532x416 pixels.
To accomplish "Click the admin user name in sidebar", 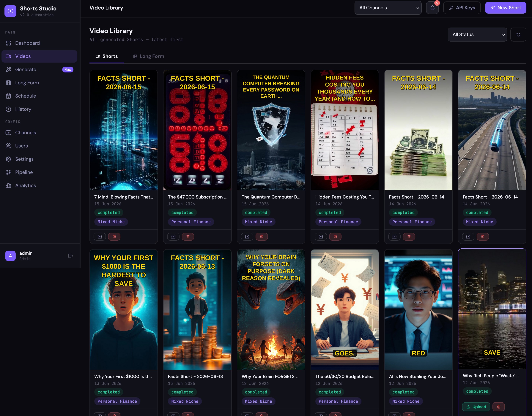I will point(26,253).
